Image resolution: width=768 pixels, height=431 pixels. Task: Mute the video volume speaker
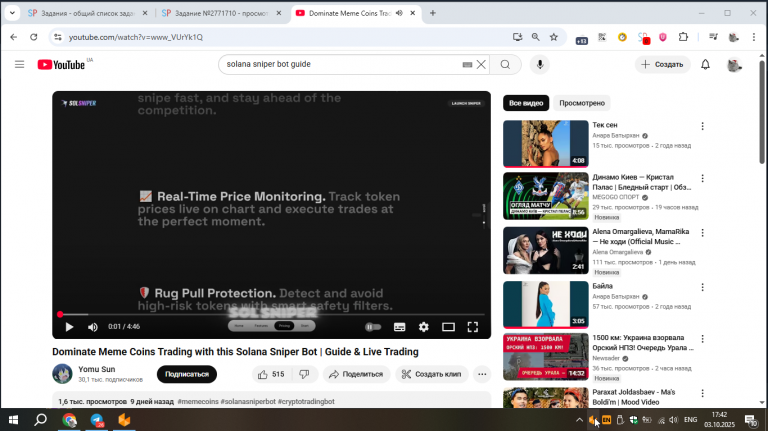coord(93,327)
